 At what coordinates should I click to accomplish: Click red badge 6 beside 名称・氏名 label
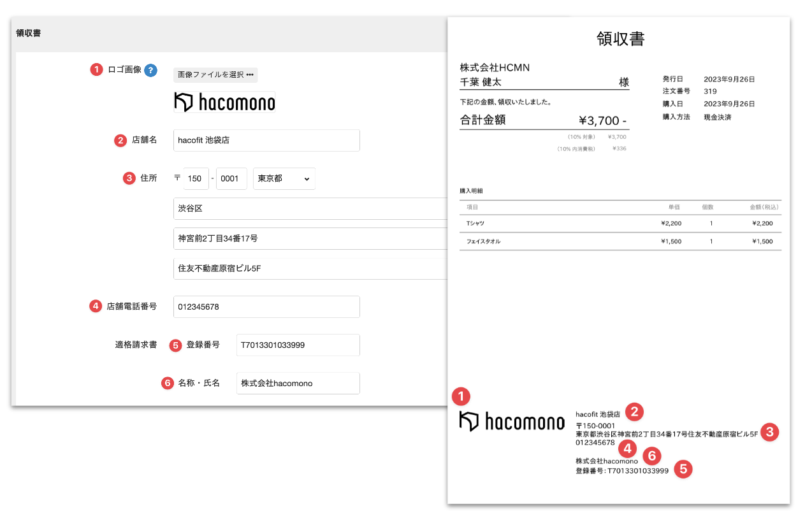167,383
